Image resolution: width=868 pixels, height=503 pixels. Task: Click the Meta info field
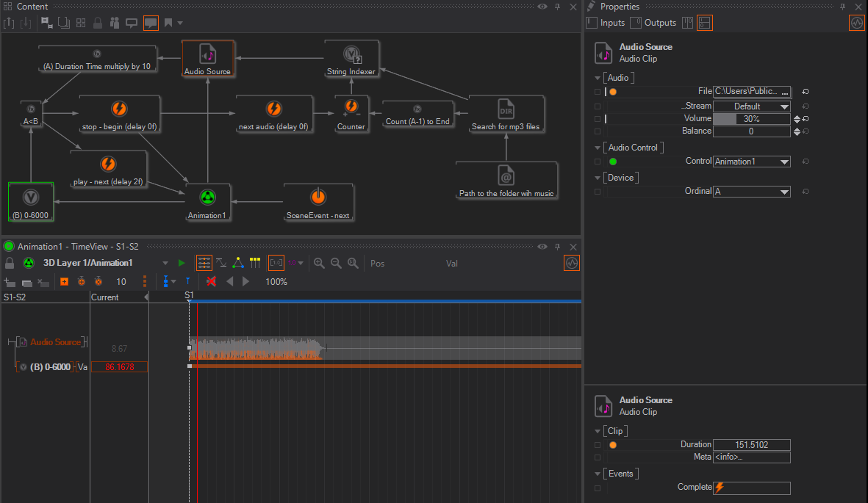coord(751,457)
